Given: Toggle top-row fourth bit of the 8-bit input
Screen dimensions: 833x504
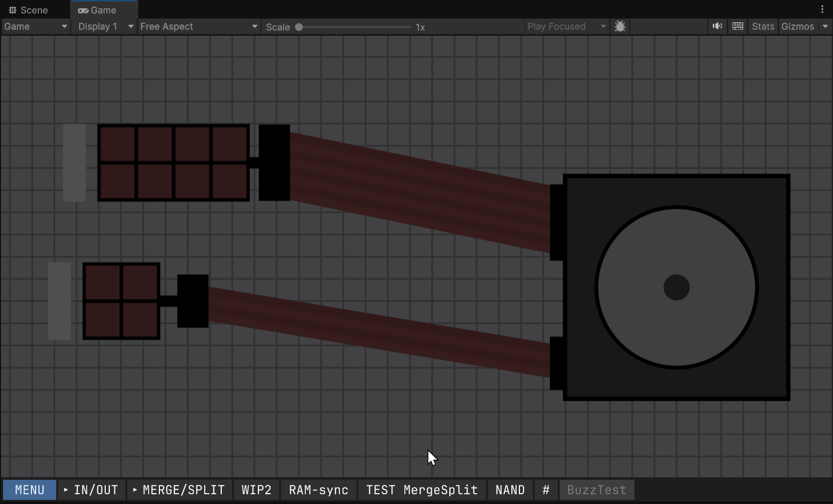Looking at the screenshot, I should pyautogui.click(x=230, y=144).
